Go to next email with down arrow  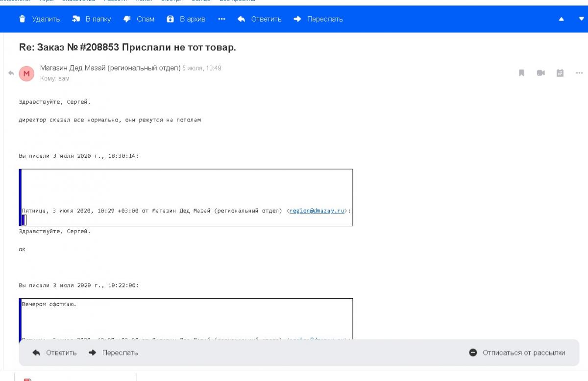[x=582, y=19]
